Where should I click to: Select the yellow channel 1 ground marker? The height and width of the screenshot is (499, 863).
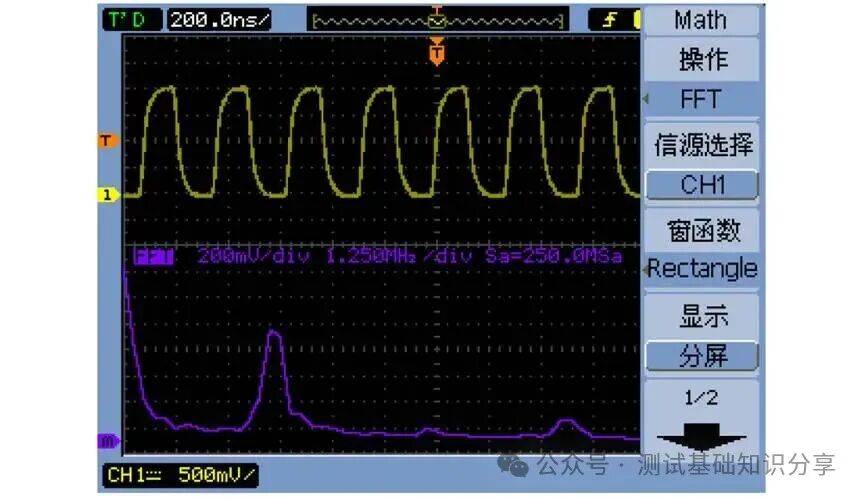click(107, 194)
